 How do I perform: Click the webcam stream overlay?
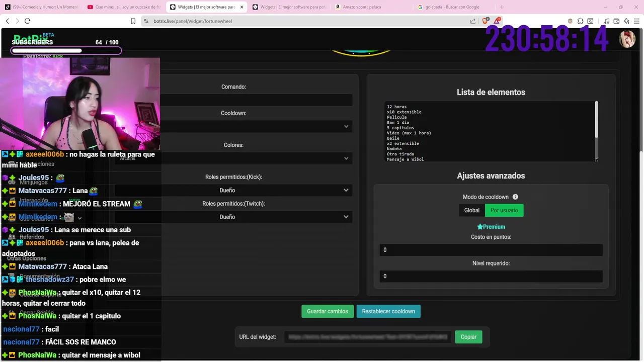(80, 104)
